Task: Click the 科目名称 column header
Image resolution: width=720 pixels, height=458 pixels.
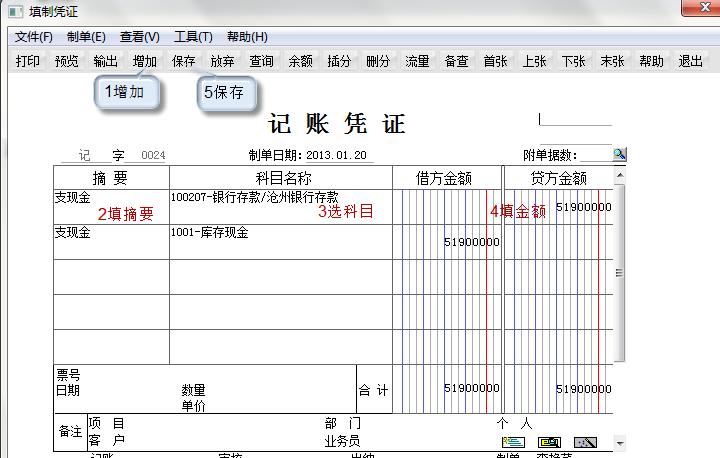Action: click(x=281, y=178)
